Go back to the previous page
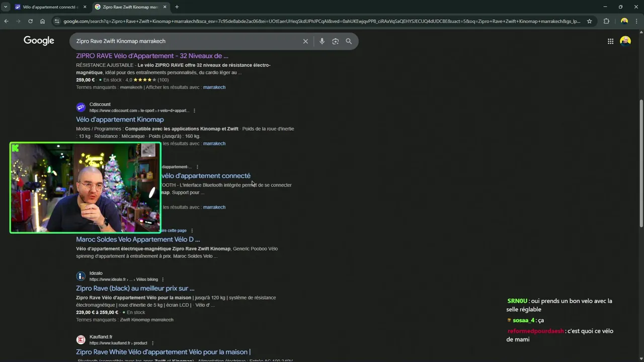644x362 pixels. [7, 21]
